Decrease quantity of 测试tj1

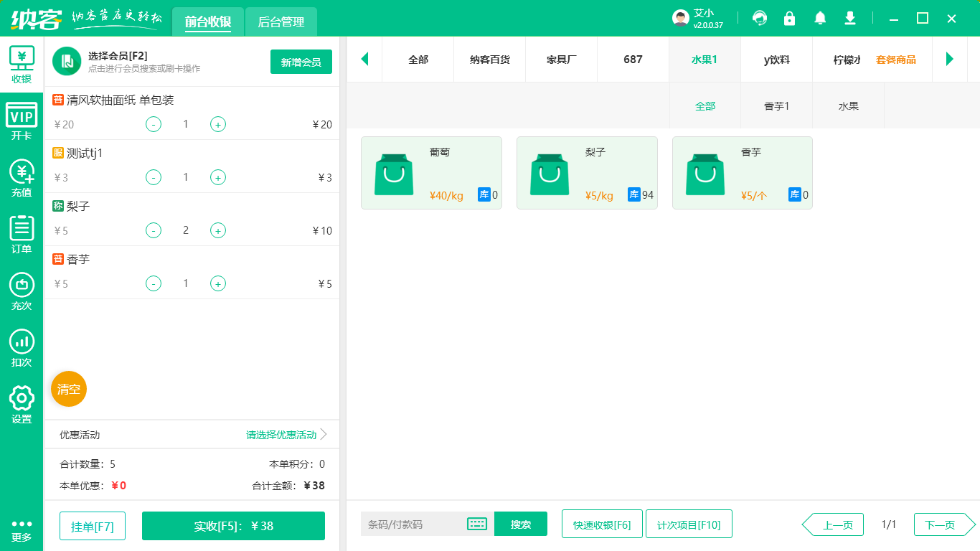point(154,177)
